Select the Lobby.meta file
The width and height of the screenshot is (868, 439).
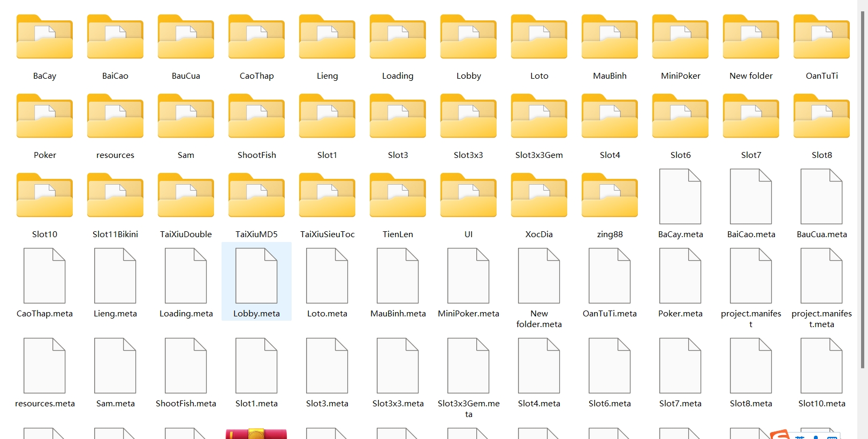coord(256,277)
